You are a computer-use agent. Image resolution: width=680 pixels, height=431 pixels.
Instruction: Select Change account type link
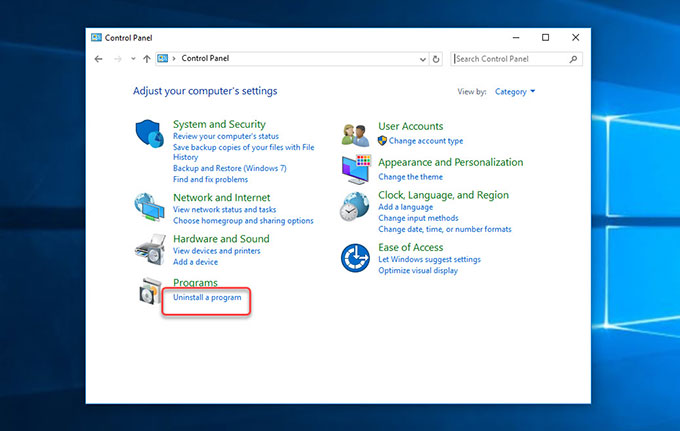pos(426,141)
